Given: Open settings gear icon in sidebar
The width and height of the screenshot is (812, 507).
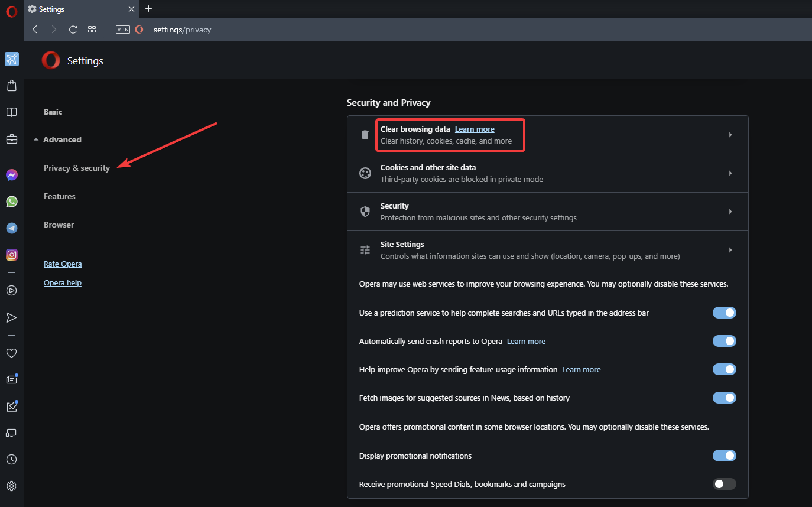Looking at the screenshot, I should (11, 486).
